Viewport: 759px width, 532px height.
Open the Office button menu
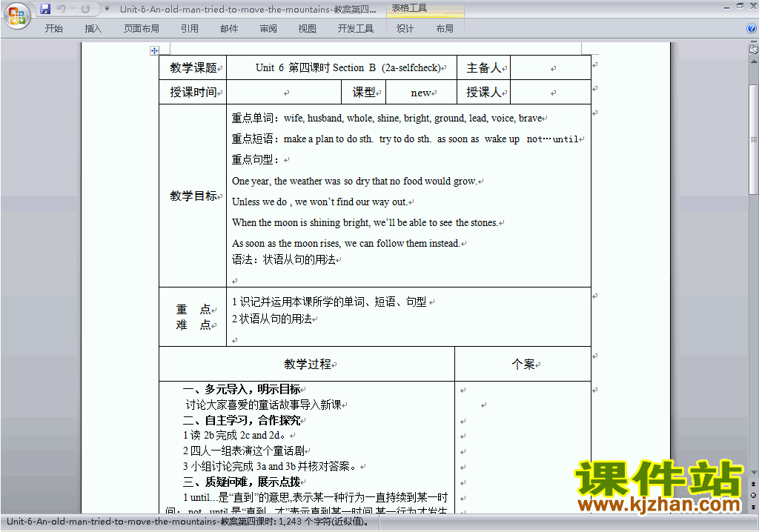click(17, 16)
